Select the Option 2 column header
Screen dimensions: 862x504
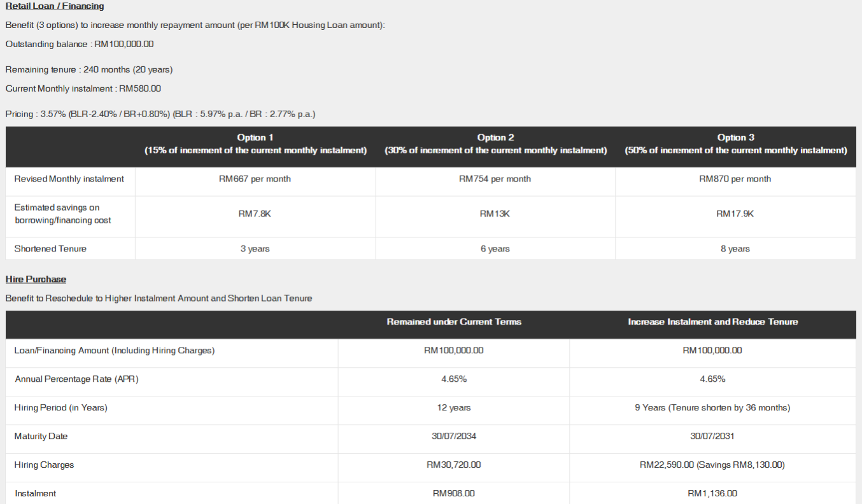click(x=495, y=144)
